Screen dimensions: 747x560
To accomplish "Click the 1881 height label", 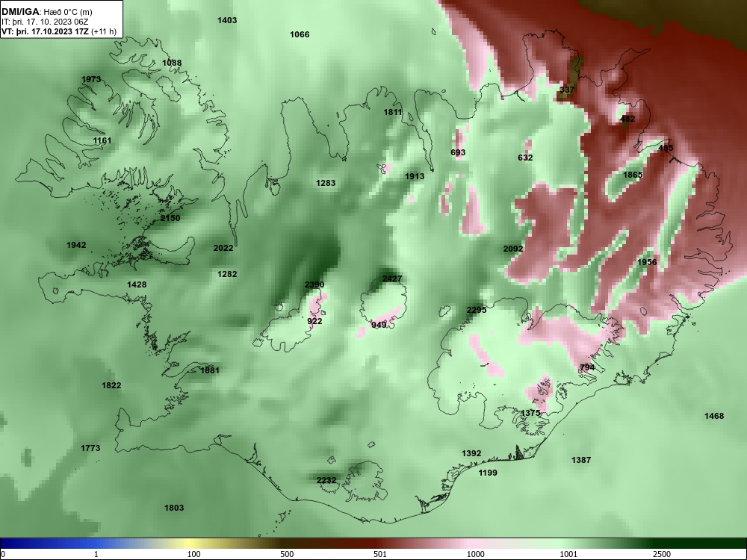I will [x=210, y=370].
